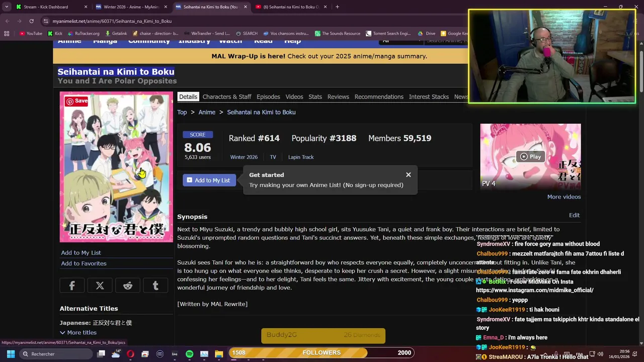Share the anime on Reddit
The width and height of the screenshot is (644, 362).
tap(128, 286)
